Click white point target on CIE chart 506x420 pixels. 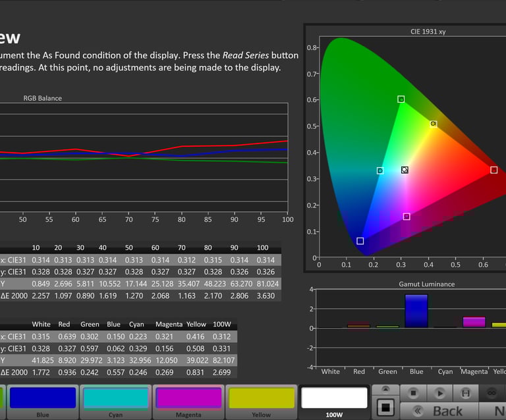[405, 170]
